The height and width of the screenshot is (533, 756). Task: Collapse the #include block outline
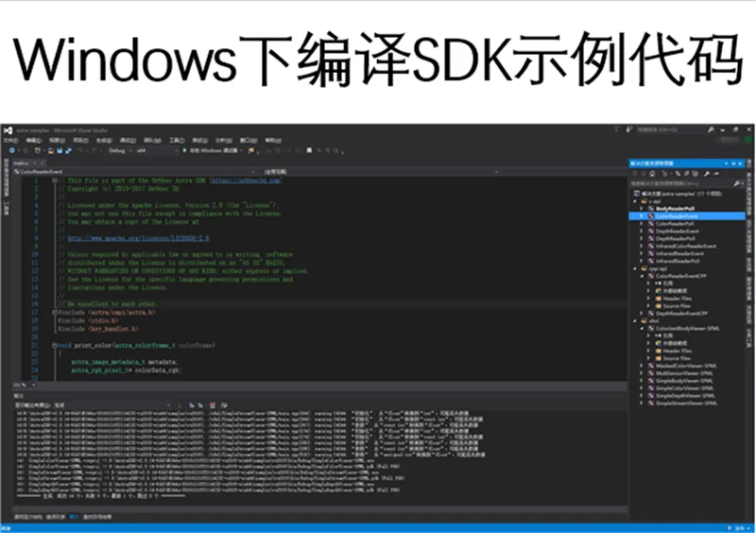click(55, 313)
